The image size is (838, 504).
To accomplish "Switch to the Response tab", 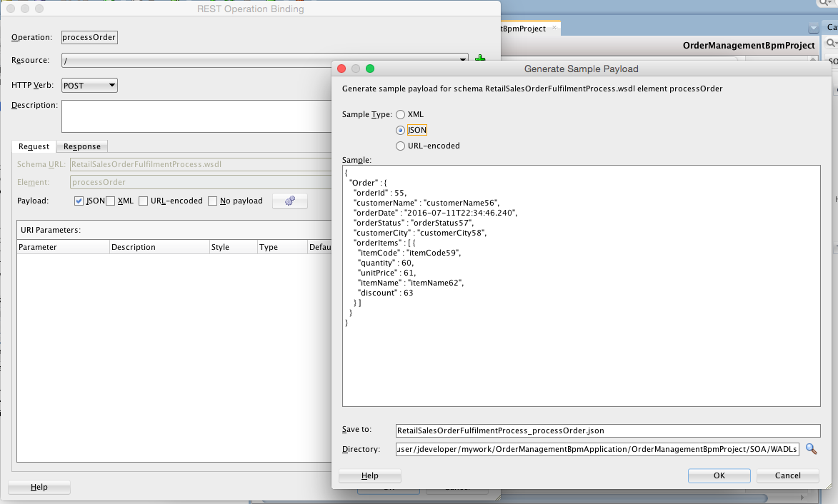I will pos(81,146).
